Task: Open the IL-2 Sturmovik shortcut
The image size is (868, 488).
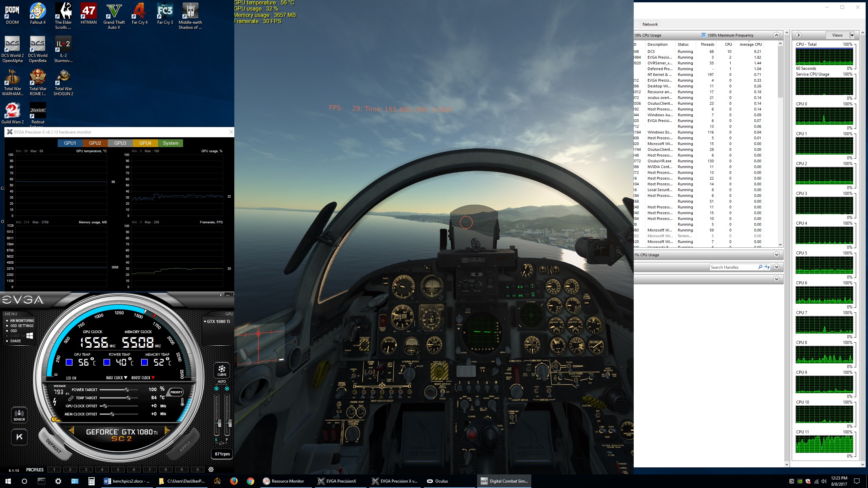Action: 63,49
